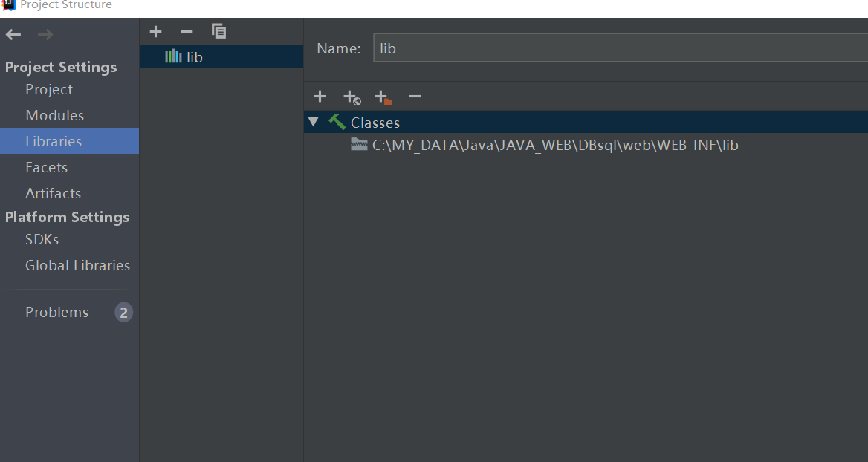Select Libraries in Project Settings
This screenshot has width=868, height=462.
(69, 142)
